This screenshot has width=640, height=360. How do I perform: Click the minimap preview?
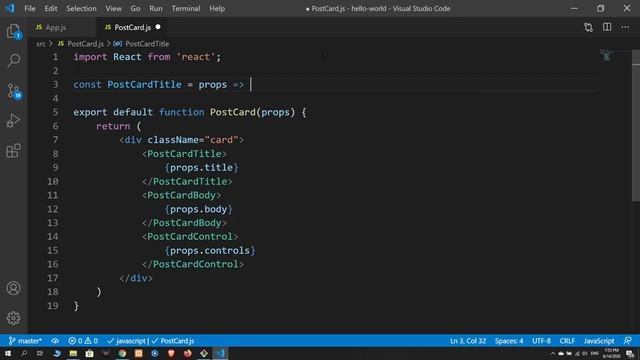click(x=607, y=56)
